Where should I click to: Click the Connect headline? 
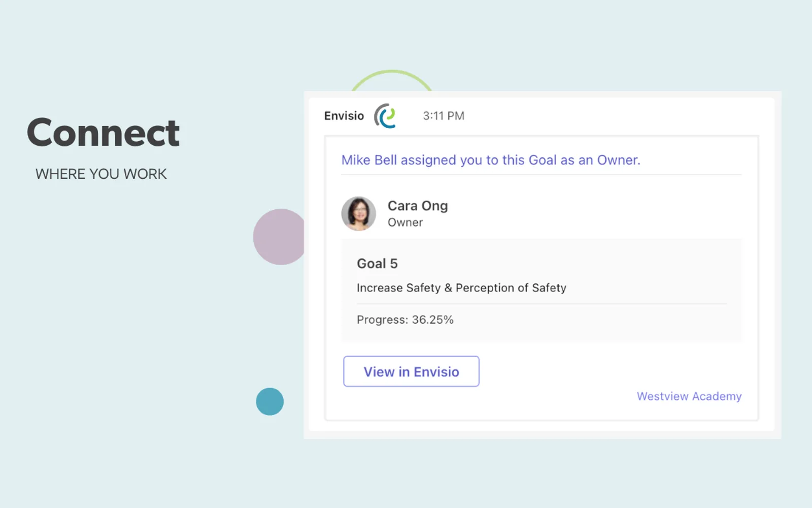point(103,133)
